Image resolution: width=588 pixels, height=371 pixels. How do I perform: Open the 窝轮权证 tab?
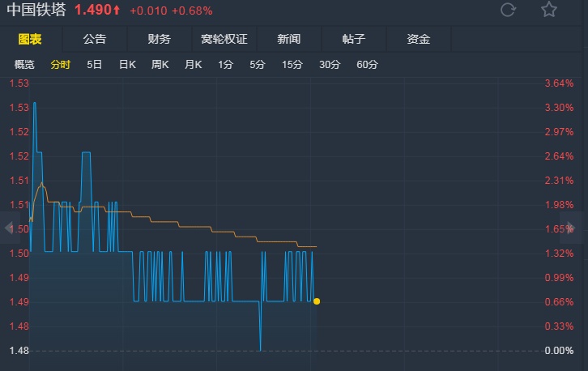pos(224,39)
